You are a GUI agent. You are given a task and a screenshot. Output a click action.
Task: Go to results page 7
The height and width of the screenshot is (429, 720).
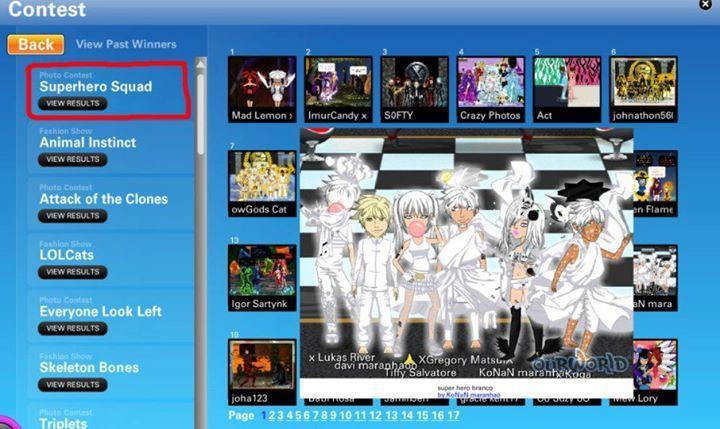point(315,416)
